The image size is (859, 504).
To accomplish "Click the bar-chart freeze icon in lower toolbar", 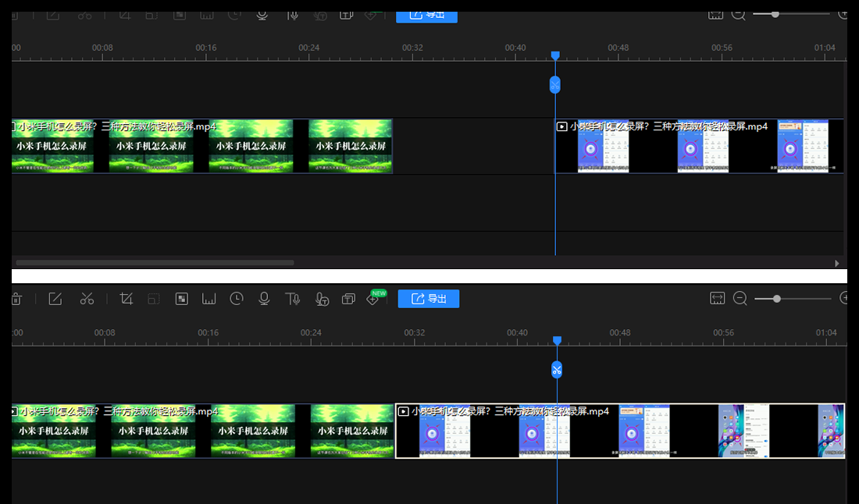I will click(x=209, y=299).
